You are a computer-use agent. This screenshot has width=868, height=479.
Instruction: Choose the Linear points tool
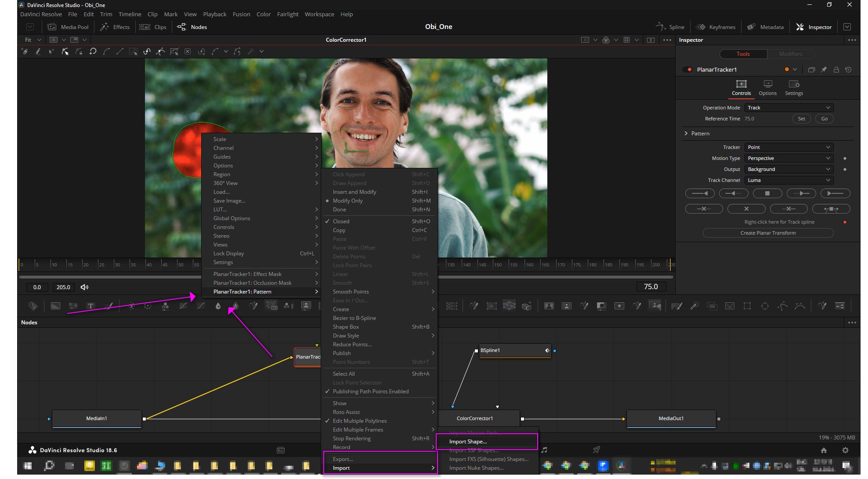(x=119, y=51)
